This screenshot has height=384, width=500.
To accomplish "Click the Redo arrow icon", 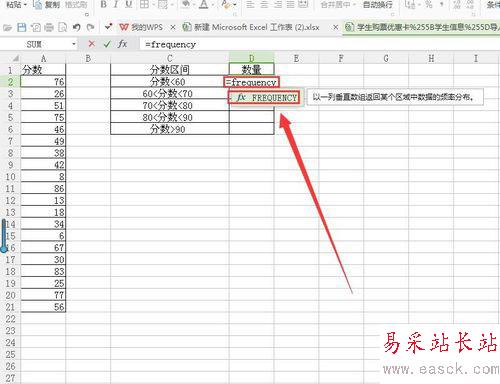I will 90,27.
